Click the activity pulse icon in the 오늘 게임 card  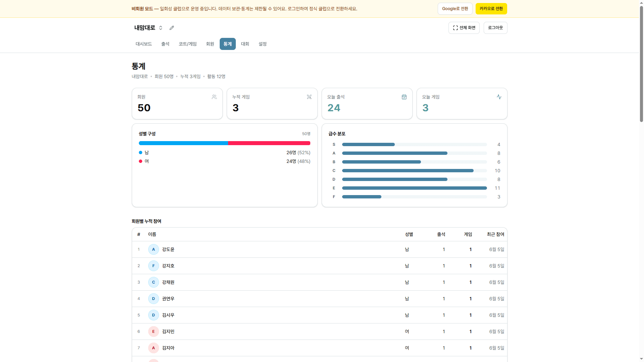click(x=499, y=97)
